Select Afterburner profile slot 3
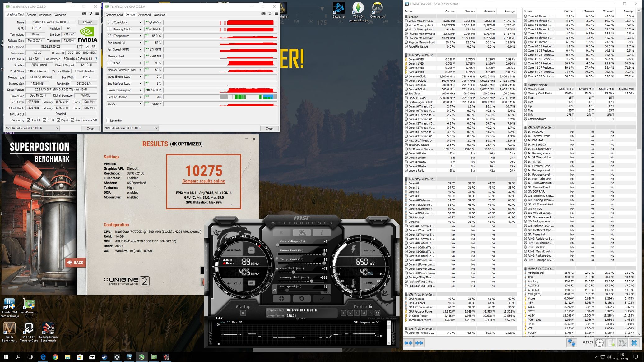 (357, 313)
